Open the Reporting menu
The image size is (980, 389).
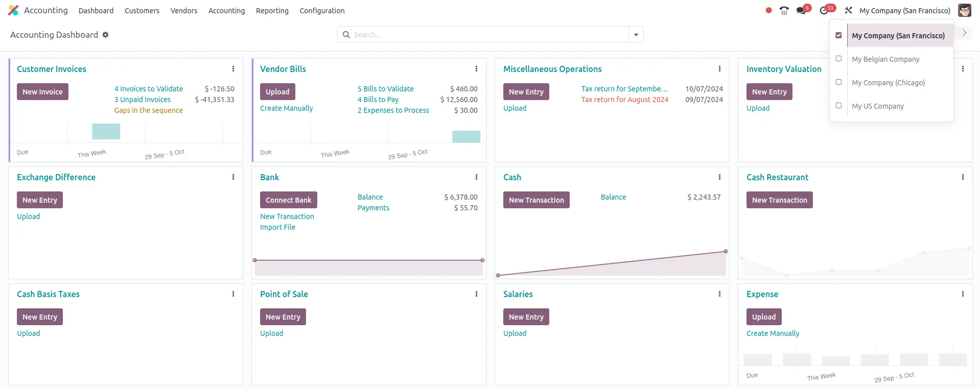[272, 11]
